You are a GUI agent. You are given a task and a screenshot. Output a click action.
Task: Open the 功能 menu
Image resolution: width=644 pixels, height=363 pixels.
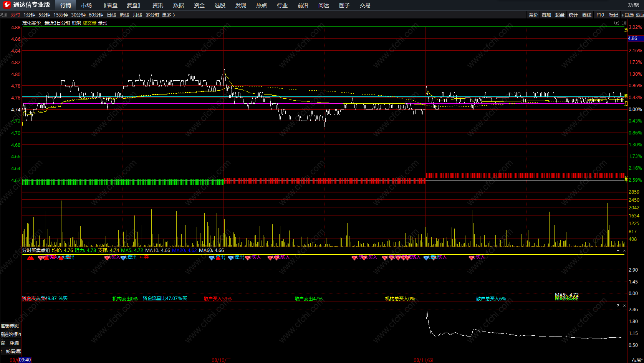click(x=634, y=5)
